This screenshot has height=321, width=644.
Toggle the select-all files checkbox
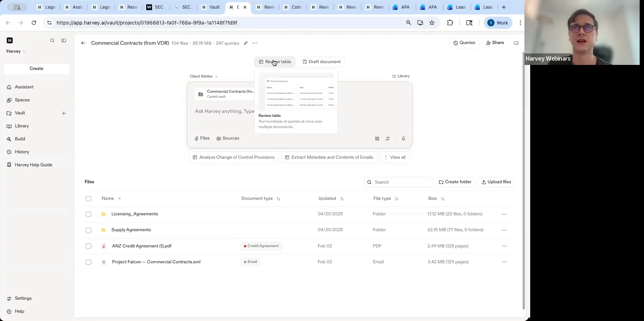pyautogui.click(x=89, y=199)
